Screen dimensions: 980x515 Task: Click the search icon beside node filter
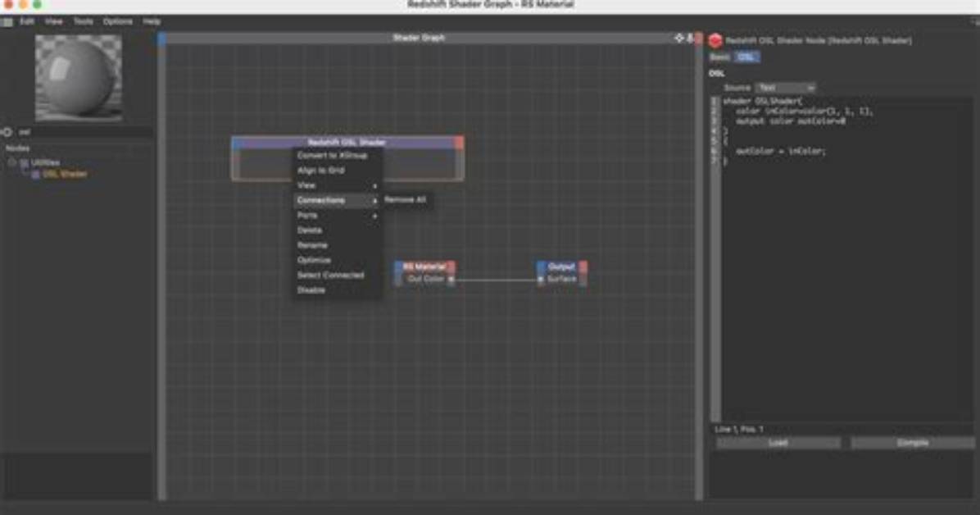pyautogui.click(x=7, y=132)
